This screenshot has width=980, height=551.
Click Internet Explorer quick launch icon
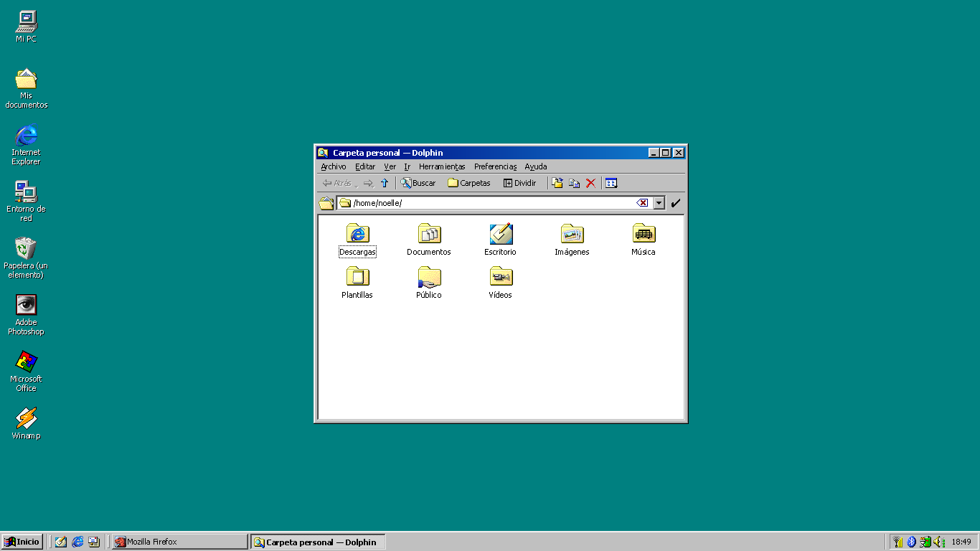click(x=77, y=542)
